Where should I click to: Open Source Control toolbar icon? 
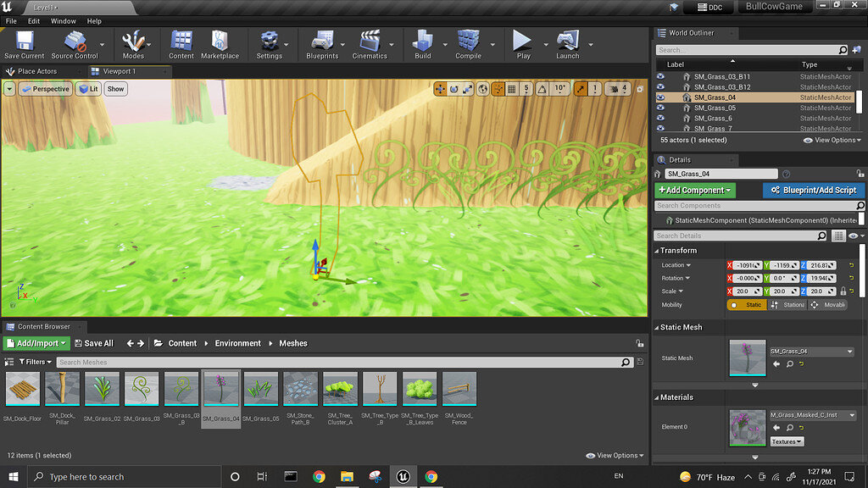(75, 44)
